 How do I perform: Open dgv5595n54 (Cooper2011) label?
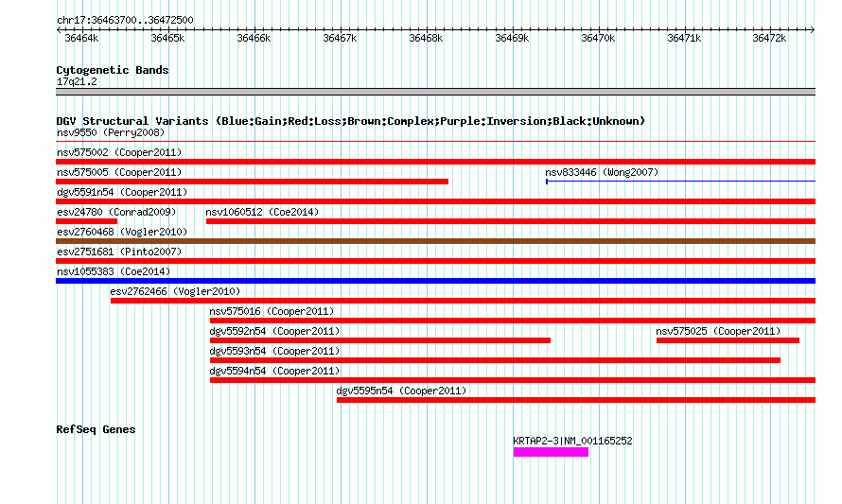click(401, 391)
